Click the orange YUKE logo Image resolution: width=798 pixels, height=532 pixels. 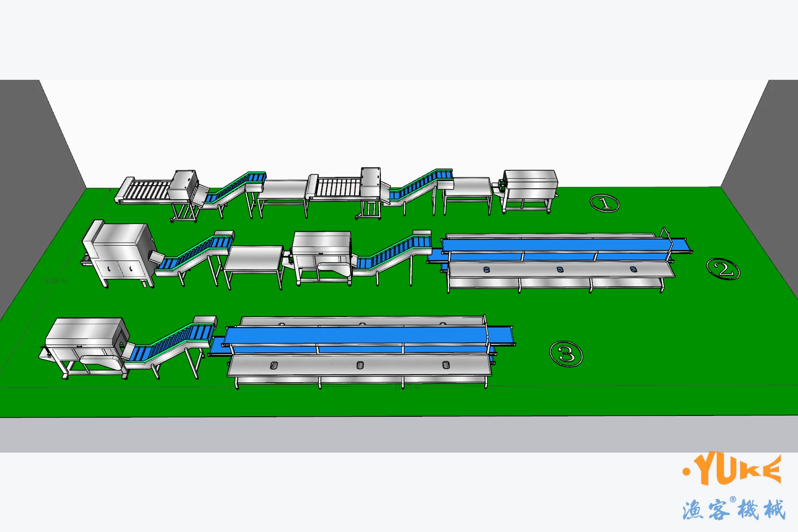[732, 469]
